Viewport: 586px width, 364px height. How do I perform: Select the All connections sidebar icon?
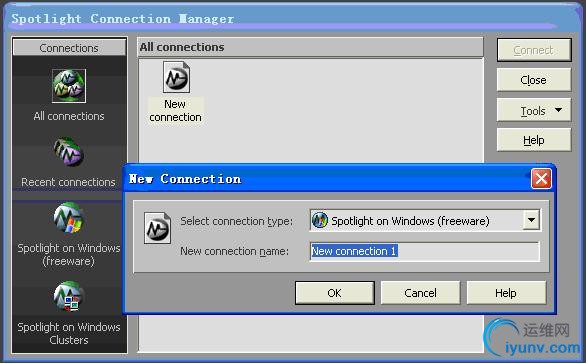point(69,86)
